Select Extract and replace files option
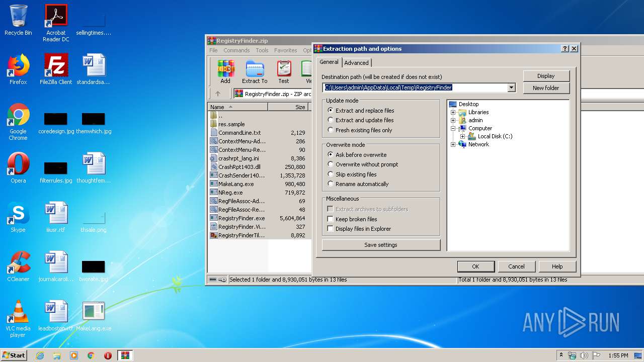The width and height of the screenshot is (644, 362). (x=360, y=111)
